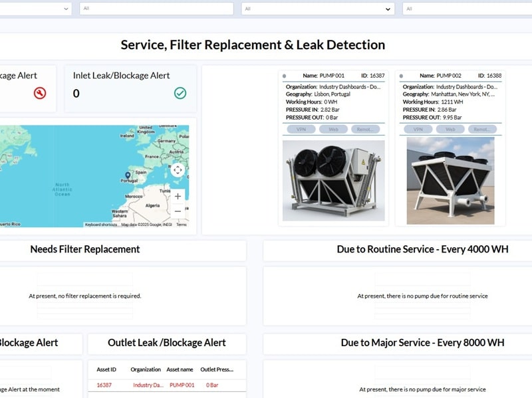Click the rightmost 'All' filter input
The width and height of the screenshot is (532, 398).
point(467,9)
